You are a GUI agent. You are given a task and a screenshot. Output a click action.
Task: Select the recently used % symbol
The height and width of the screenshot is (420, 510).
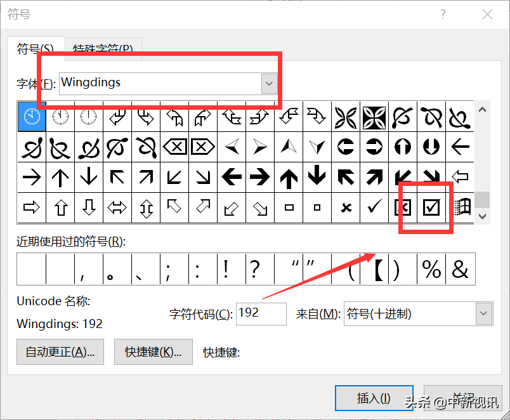click(x=431, y=269)
